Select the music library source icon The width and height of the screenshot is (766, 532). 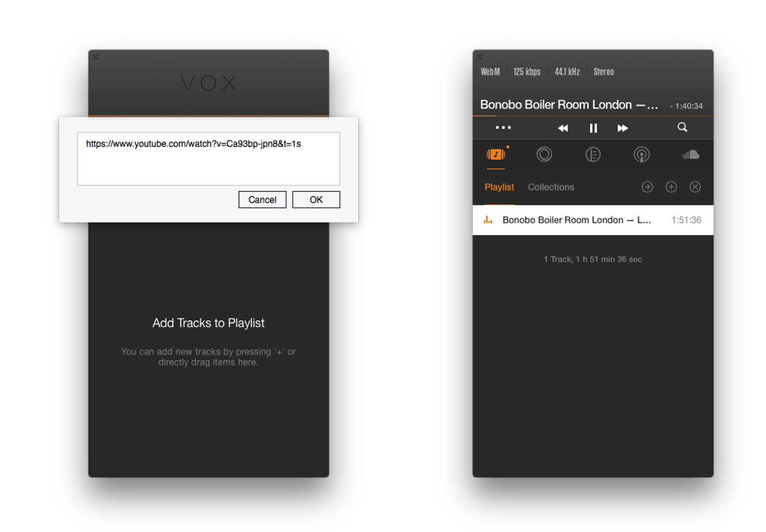(x=496, y=154)
